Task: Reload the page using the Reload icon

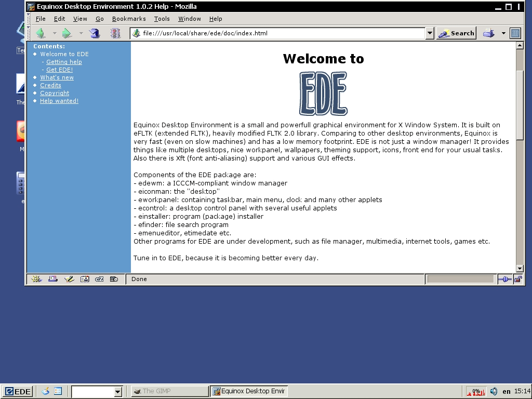Action: click(95, 33)
